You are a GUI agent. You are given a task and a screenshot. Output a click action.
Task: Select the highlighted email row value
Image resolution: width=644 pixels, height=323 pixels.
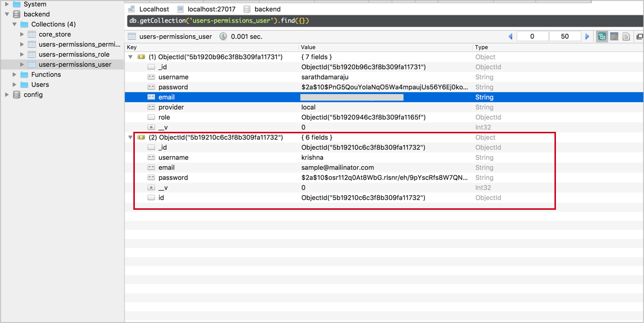352,97
